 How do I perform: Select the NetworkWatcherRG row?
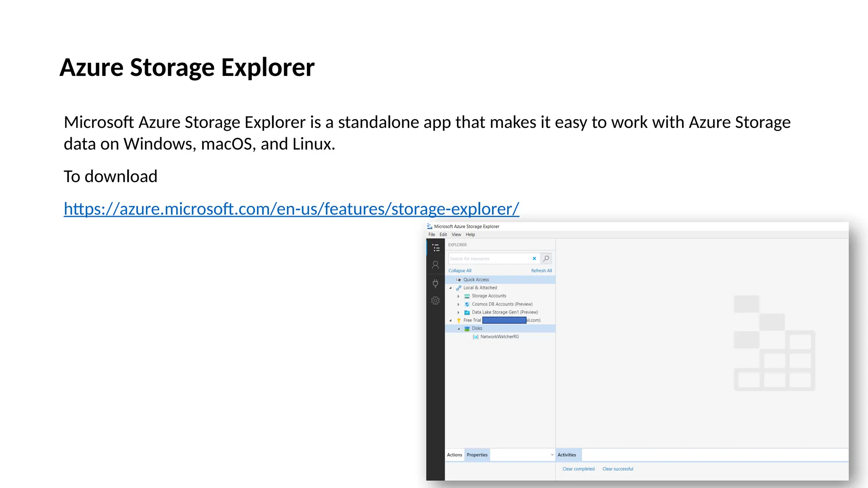500,337
